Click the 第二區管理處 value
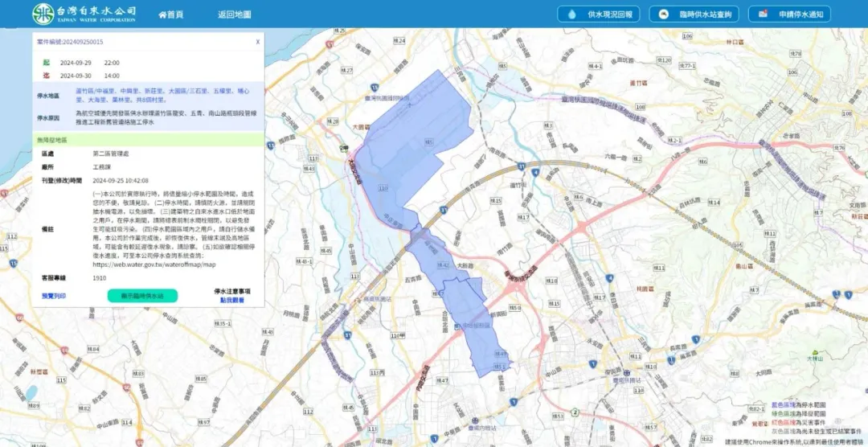The width and height of the screenshot is (868, 447). [111, 154]
